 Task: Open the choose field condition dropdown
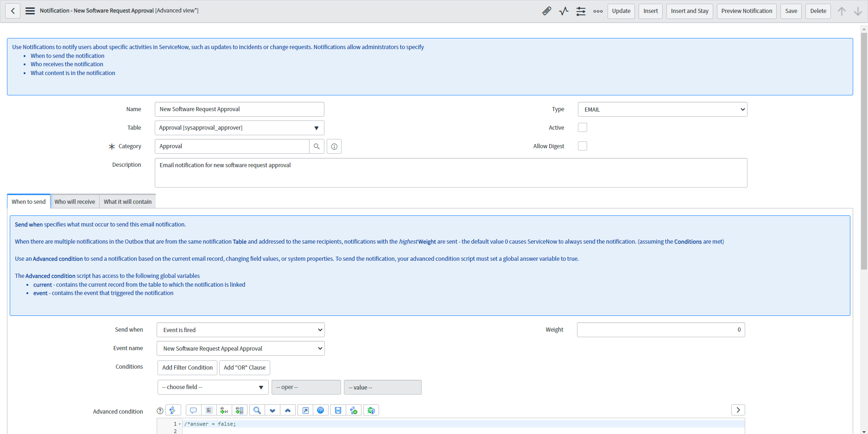213,387
